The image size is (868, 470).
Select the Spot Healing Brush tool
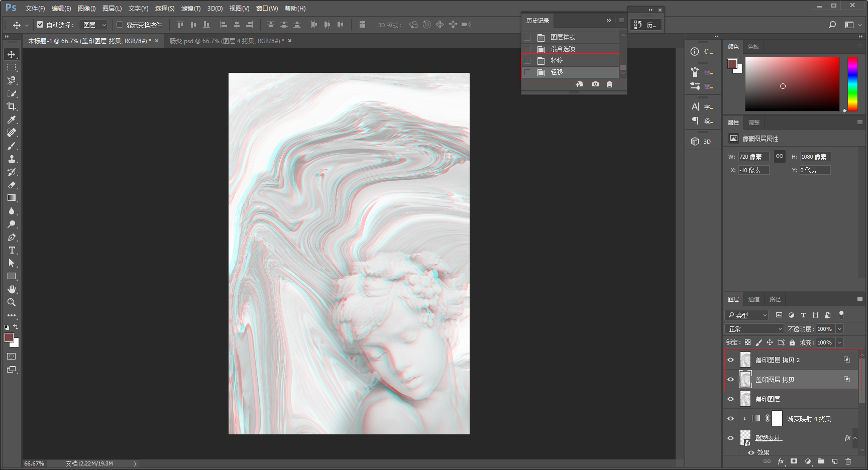click(12, 133)
